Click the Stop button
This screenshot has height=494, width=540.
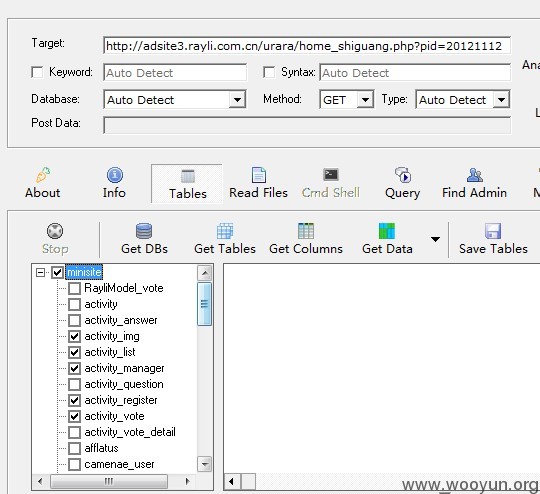pyautogui.click(x=55, y=239)
